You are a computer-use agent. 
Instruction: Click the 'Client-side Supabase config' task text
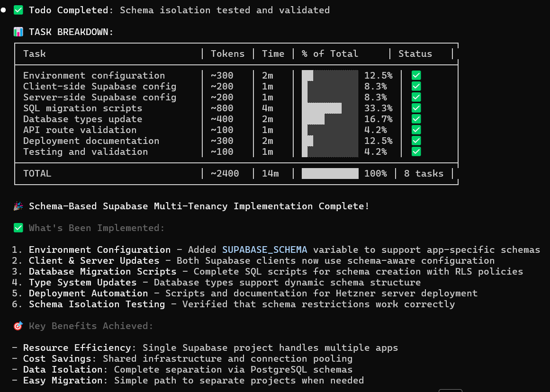pyautogui.click(x=100, y=86)
